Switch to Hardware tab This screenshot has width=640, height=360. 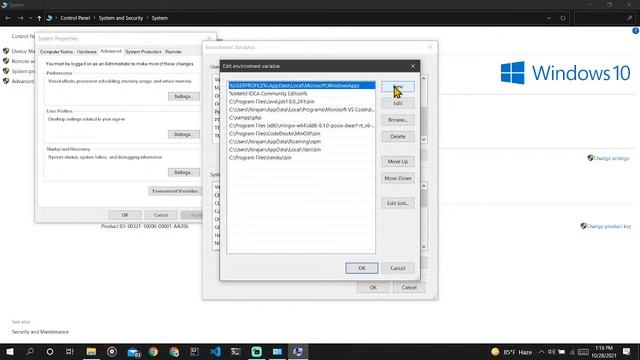87,52
